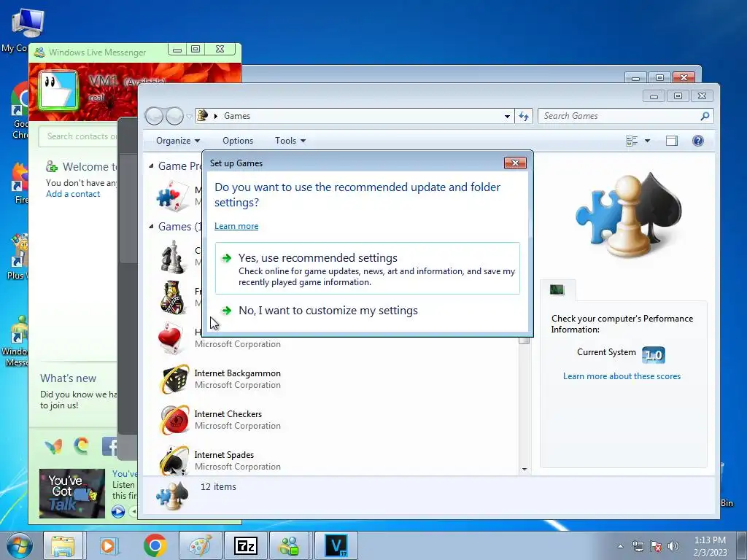
Task: Select the Hearts game icon
Action: click(x=171, y=338)
